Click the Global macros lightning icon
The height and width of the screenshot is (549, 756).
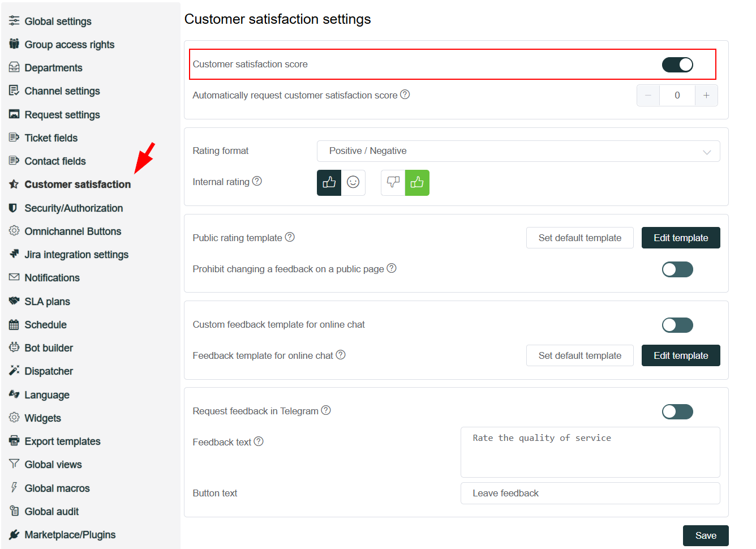[14, 488]
